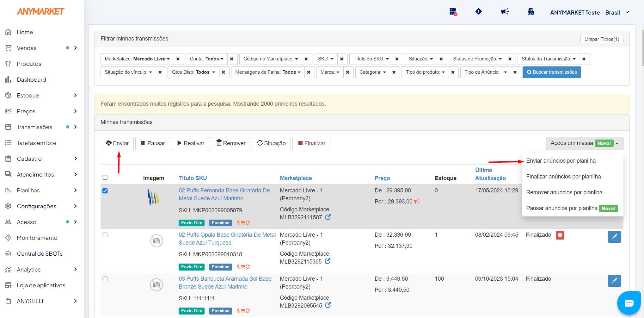644x318 pixels.
Task: Open the Tipo de Anúncio dropdown
Action: tap(486, 72)
